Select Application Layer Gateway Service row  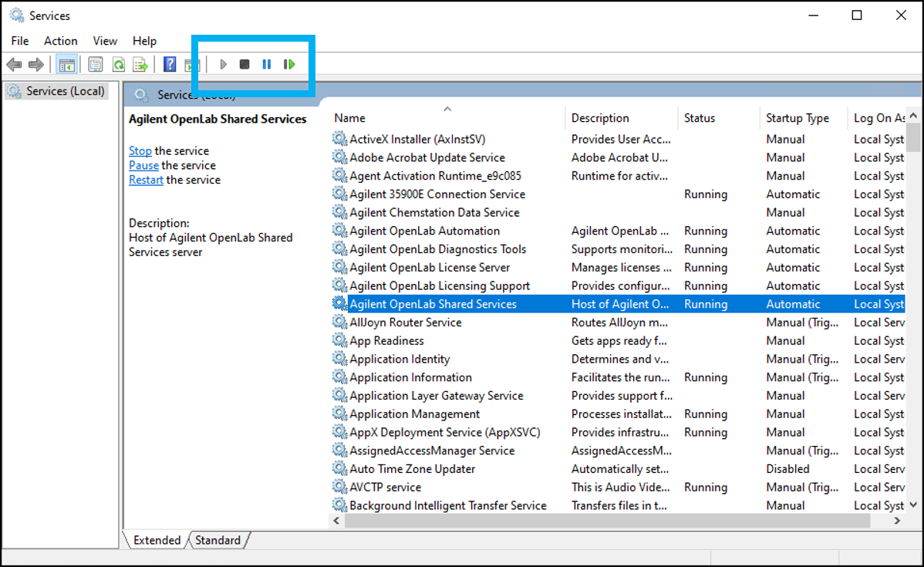pyautogui.click(x=618, y=396)
